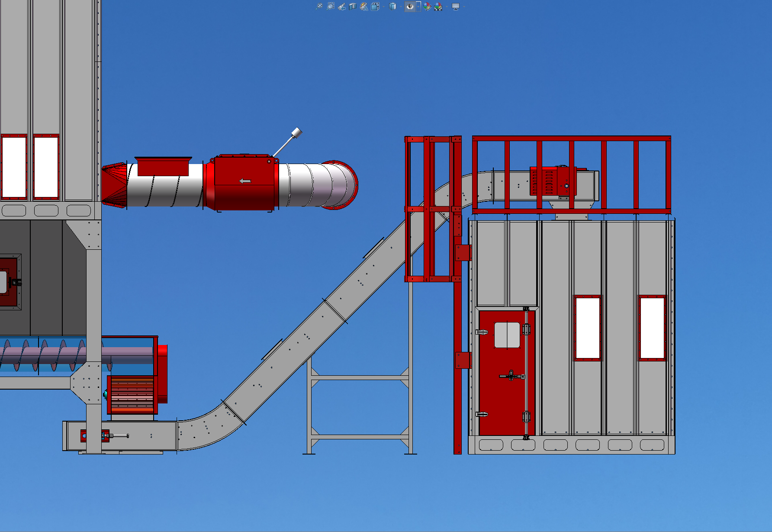Expand the Display Style dropdown arrow
This screenshot has width=772, height=532.
(401, 6)
